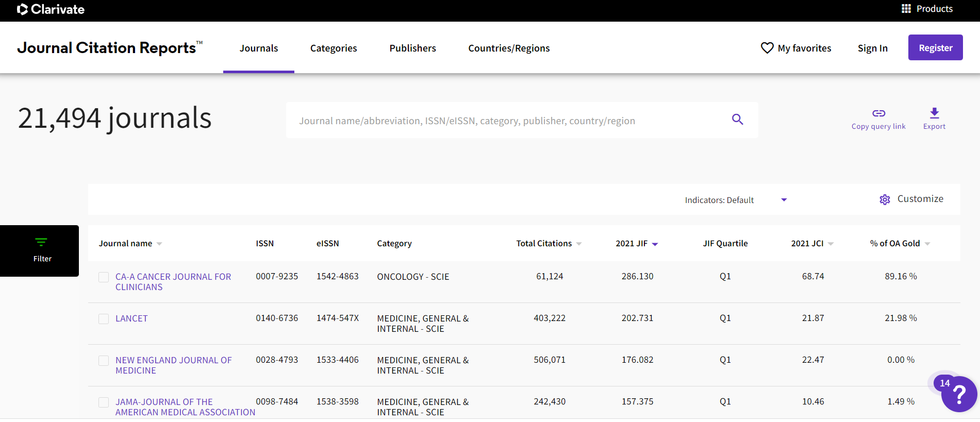Viewport: 980px width, 422px height.
Task: Click the OA Gold value 89.16 %
Action: [x=901, y=276]
